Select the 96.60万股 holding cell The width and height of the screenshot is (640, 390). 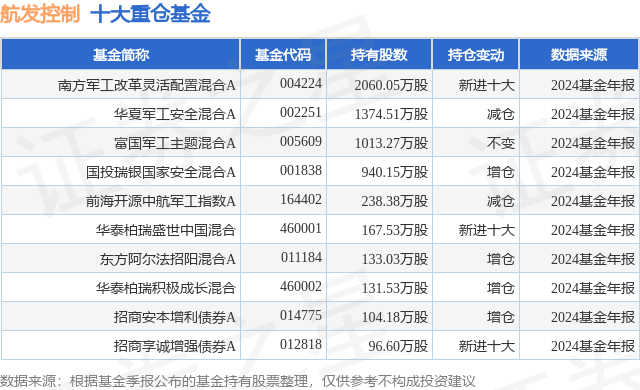pyautogui.click(x=398, y=346)
